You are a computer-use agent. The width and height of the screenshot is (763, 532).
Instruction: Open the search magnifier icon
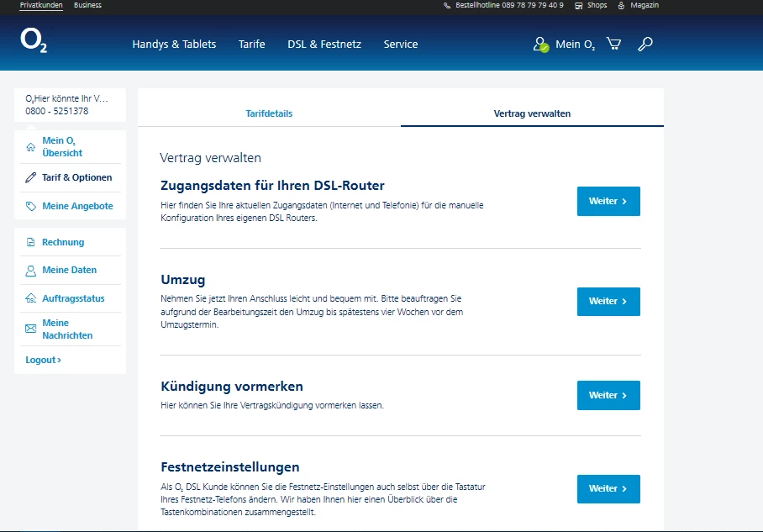[645, 44]
